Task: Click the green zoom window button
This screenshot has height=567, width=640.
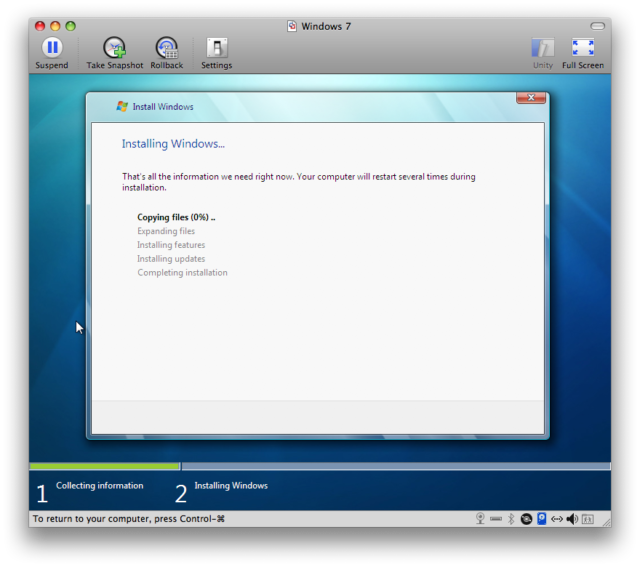Action: (x=71, y=26)
